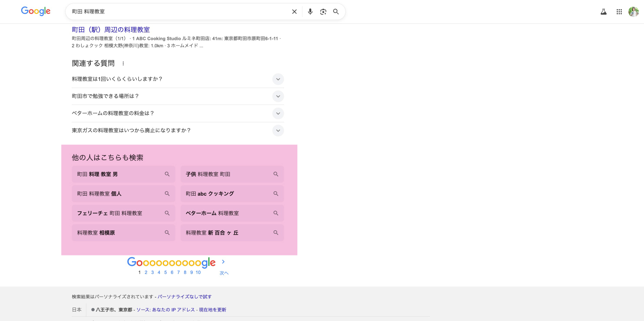Open the Google apps grid

point(619,12)
